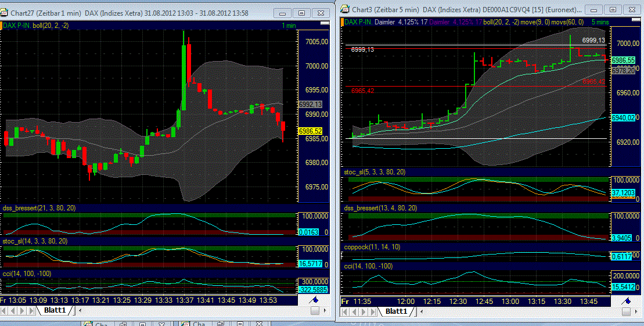Click the yellow price tag 6986,52

[x=311, y=131]
